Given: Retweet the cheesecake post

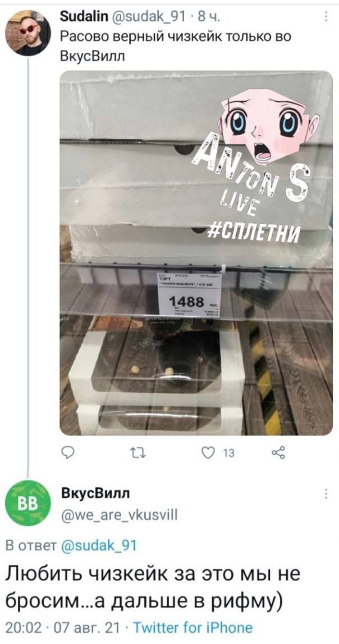Looking at the screenshot, I should click(135, 453).
